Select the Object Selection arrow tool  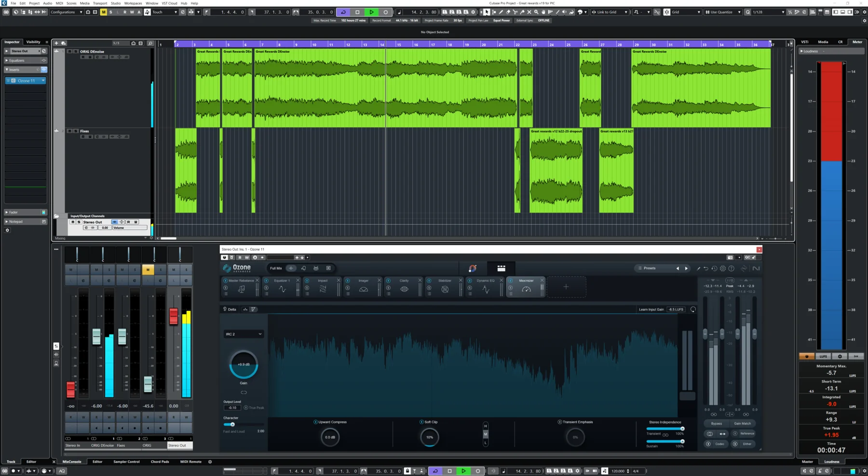click(x=487, y=12)
